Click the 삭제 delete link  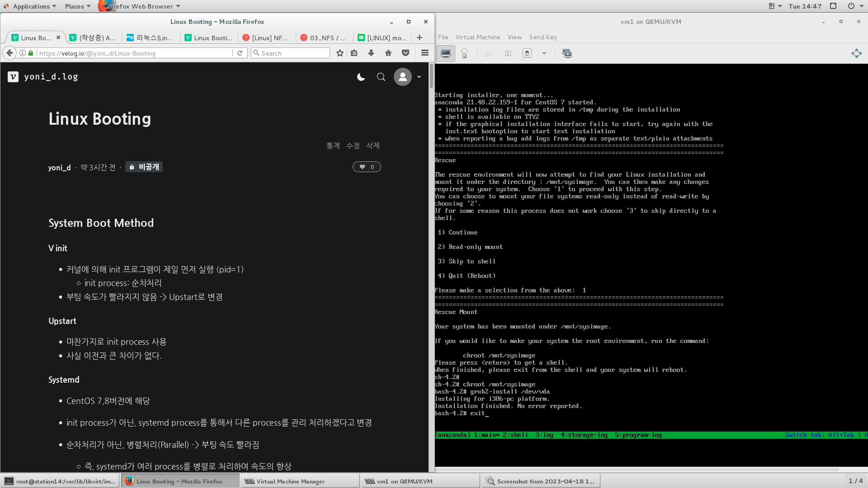(x=373, y=145)
